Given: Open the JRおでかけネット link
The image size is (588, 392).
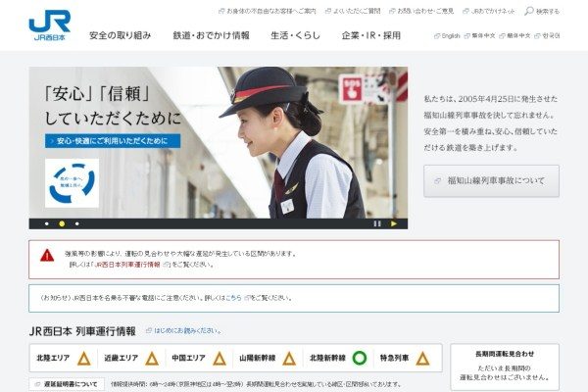Looking at the screenshot, I should tap(489, 11).
